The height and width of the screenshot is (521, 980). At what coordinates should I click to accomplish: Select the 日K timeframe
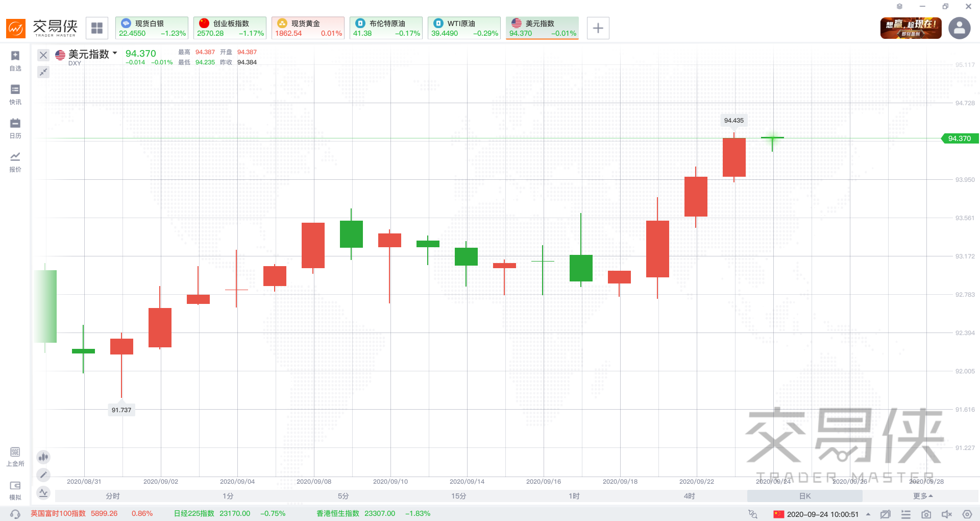(x=805, y=496)
